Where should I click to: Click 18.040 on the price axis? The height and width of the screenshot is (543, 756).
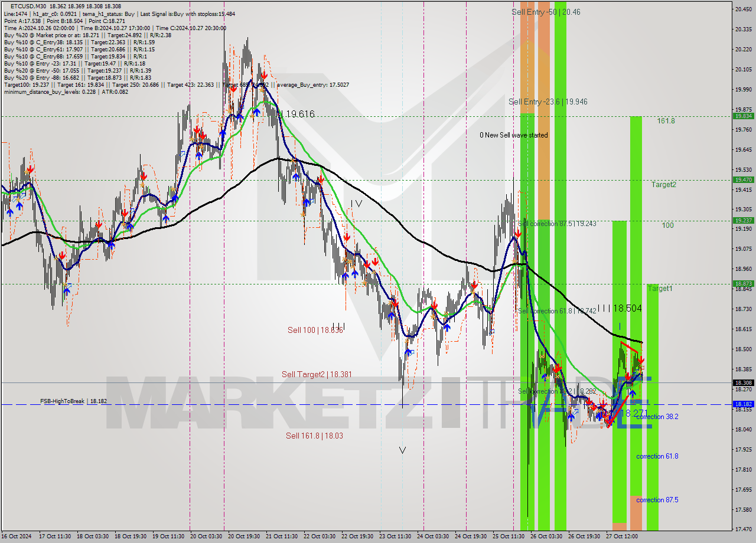[743, 429]
